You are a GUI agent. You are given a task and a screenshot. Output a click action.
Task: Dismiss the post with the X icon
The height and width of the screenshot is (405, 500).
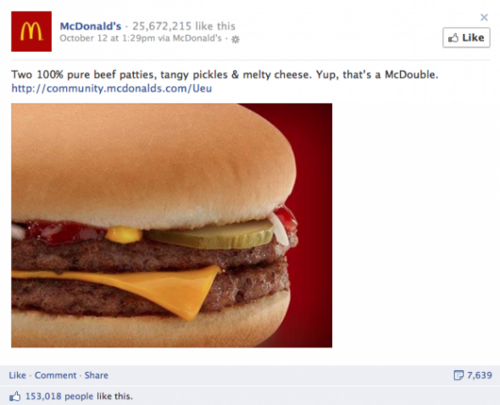(484, 17)
